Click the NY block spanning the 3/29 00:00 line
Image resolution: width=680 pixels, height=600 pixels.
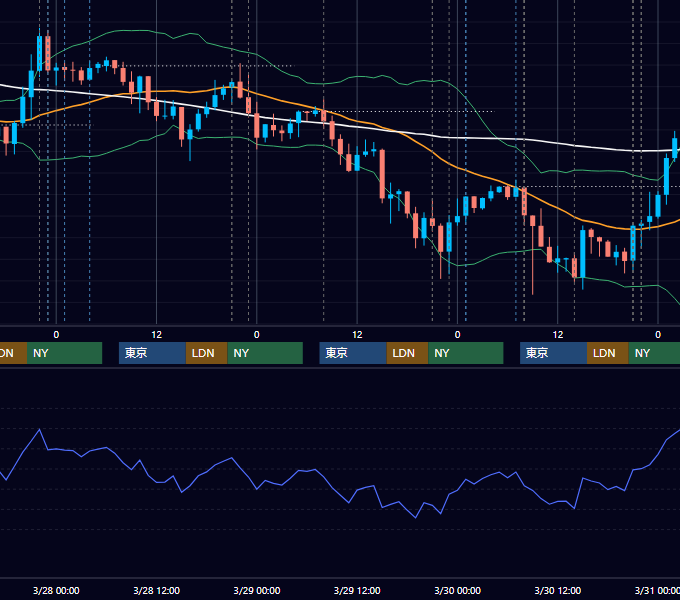pyautogui.click(x=265, y=353)
